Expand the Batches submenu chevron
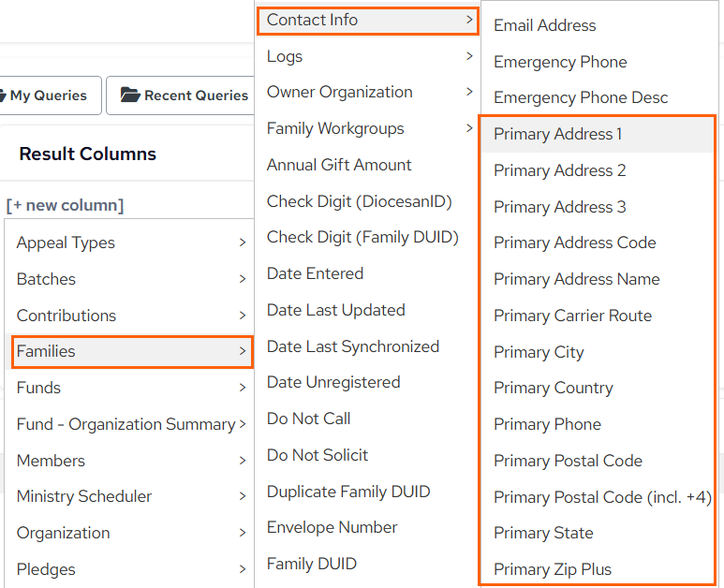Screen dimensions: 724x588 coord(243,279)
